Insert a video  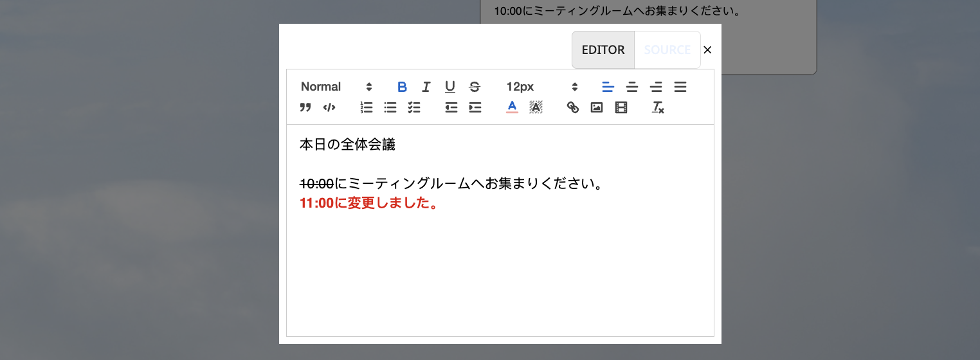coord(621,107)
